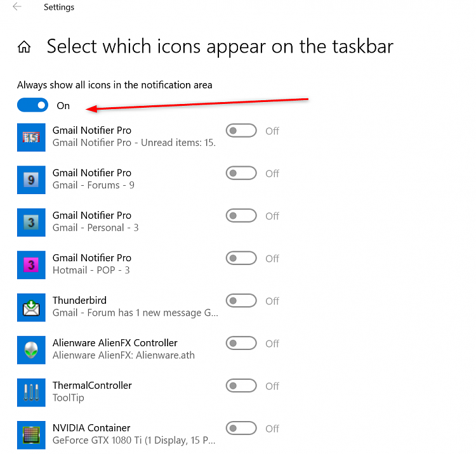Click the pink Hotmail POP icon
This screenshot has width=476, height=454.
pos(31,265)
